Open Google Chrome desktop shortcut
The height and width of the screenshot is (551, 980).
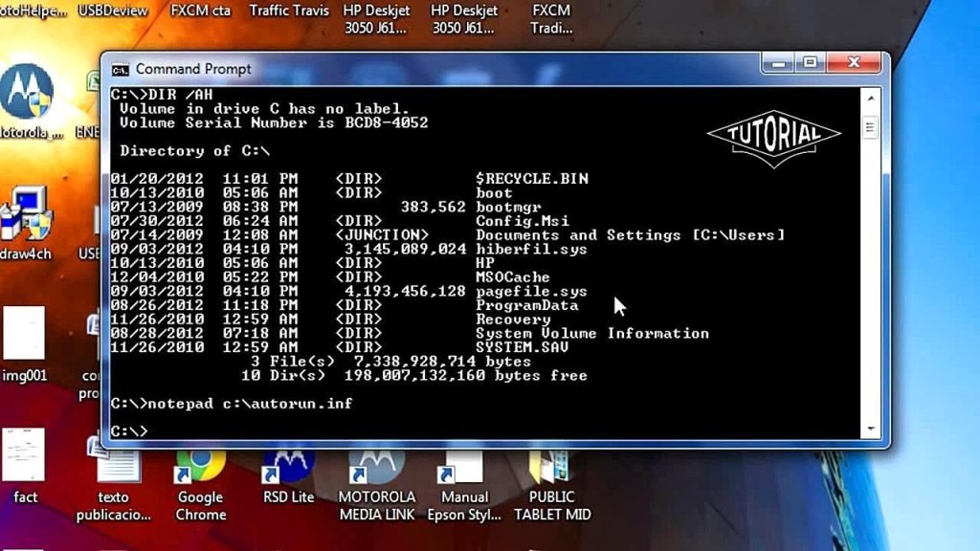click(200, 485)
